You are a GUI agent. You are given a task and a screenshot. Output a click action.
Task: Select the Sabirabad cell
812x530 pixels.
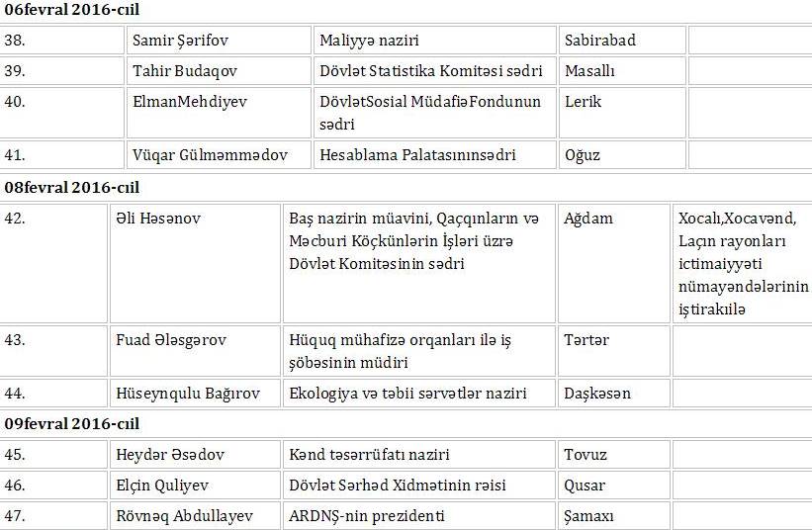point(599,41)
